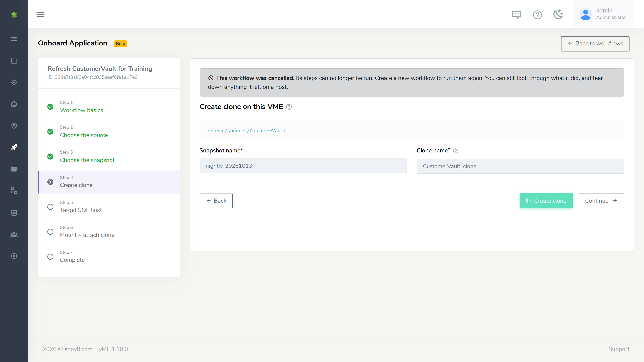Open the users group sidebar icon
Image resolution: width=644 pixels, height=362 pixels.
(14, 234)
